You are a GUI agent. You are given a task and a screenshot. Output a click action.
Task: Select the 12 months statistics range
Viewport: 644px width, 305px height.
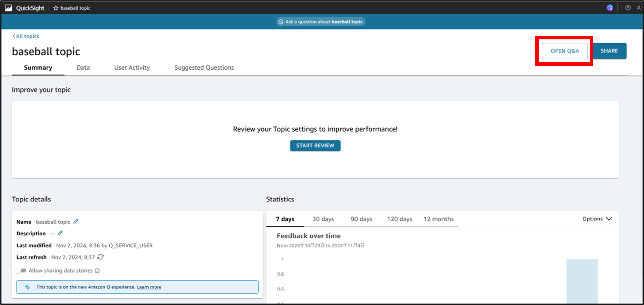point(439,219)
